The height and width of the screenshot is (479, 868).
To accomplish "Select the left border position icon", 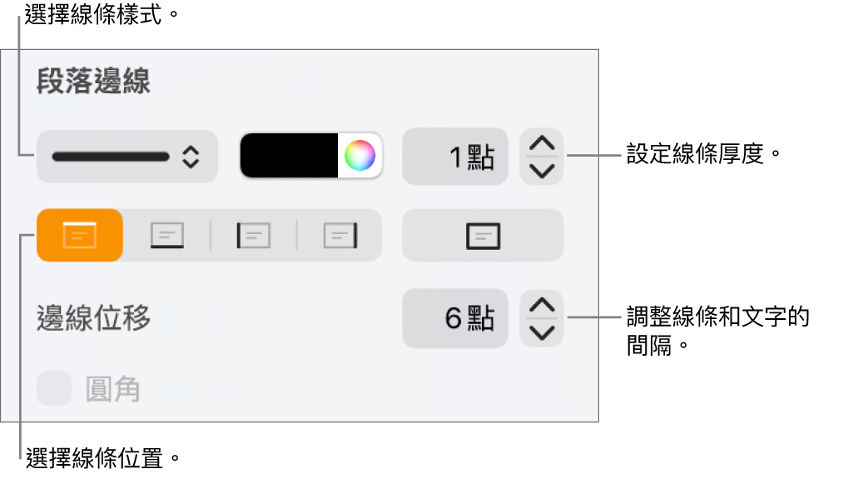I will pos(254,235).
